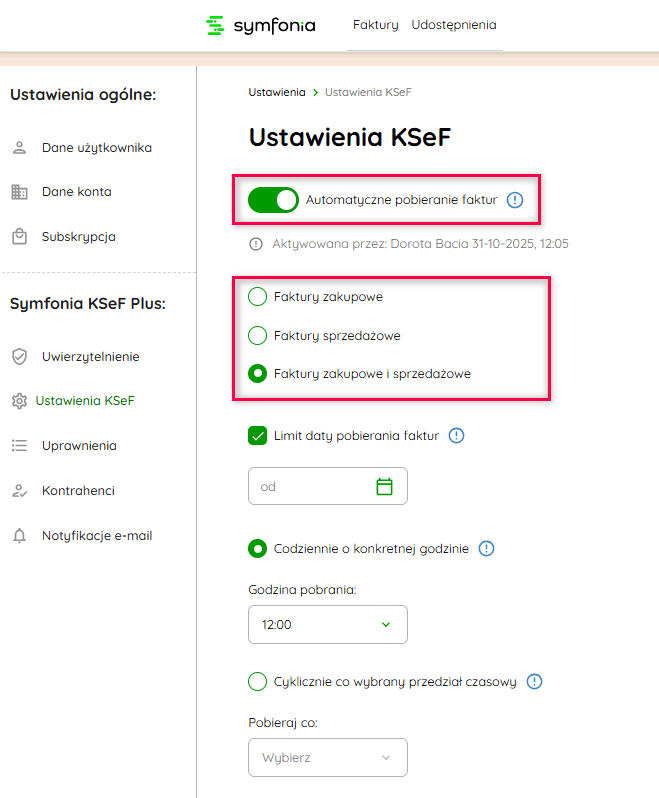Go to Ustawienia breadcrumb link
Screen dimensions: 659x798
[x=277, y=92]
